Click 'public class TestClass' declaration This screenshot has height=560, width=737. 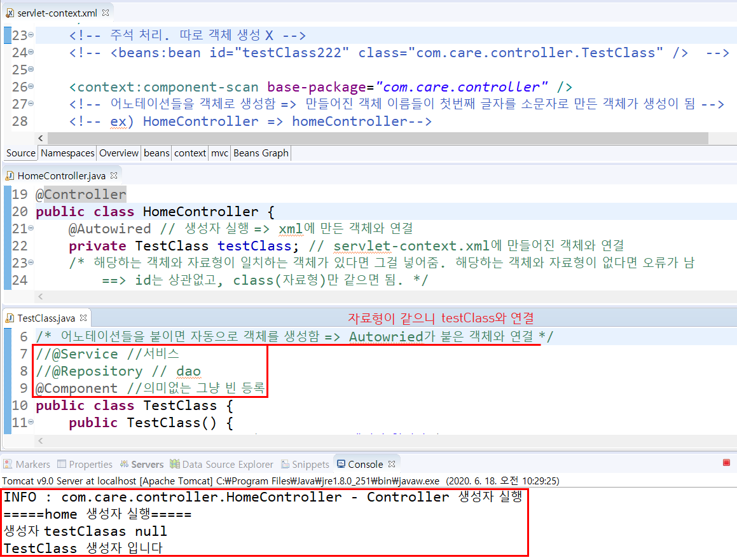tap(134, 406)
